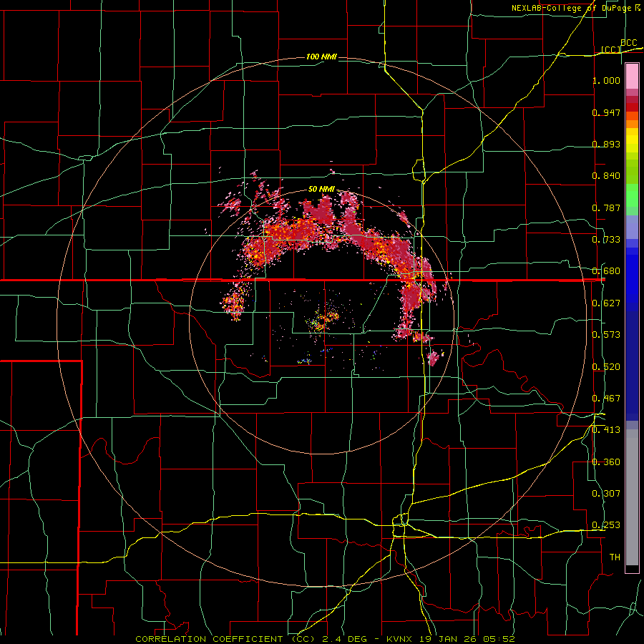Select the 0.573 color scale value
This screenshot has width=644, height=644.
606,335
